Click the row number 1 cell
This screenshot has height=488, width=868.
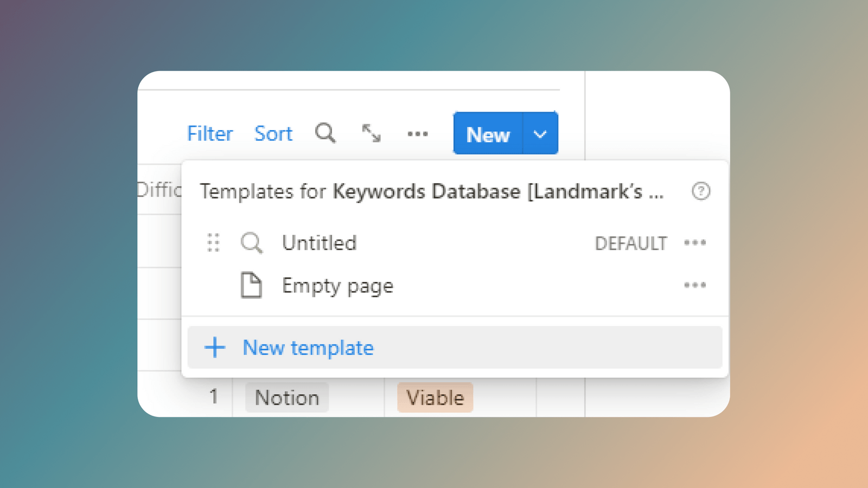[x=214, y=396]
